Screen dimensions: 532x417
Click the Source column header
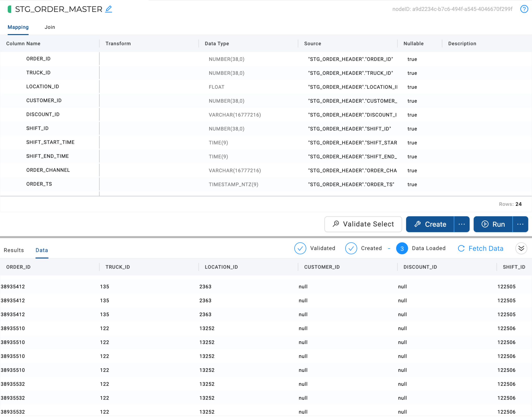pos(312,43)
